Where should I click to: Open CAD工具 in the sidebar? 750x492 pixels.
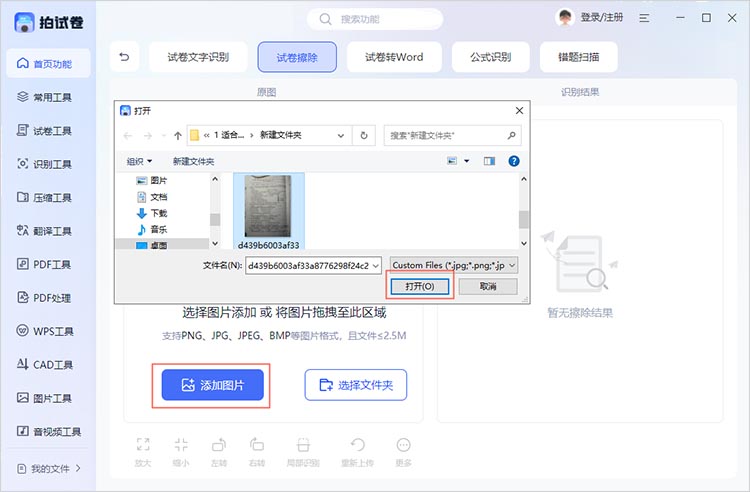click(x=44, y=364)
